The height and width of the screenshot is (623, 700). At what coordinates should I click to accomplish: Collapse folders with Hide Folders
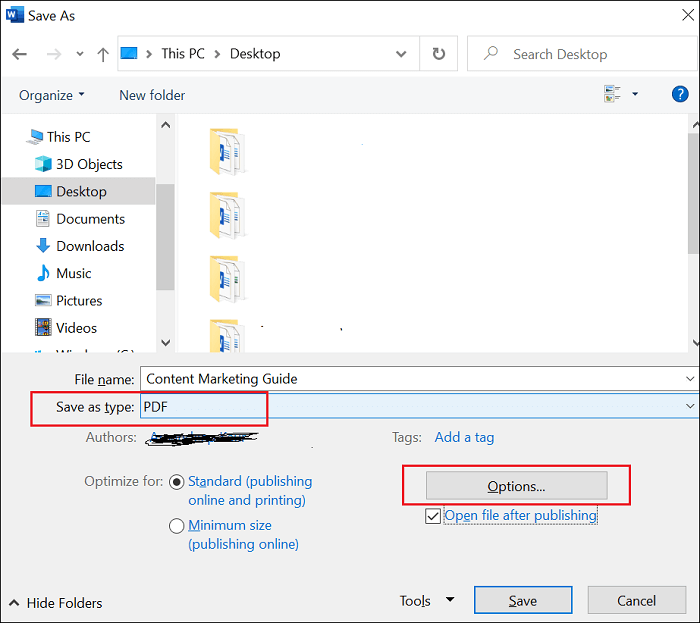pos(55,603)
